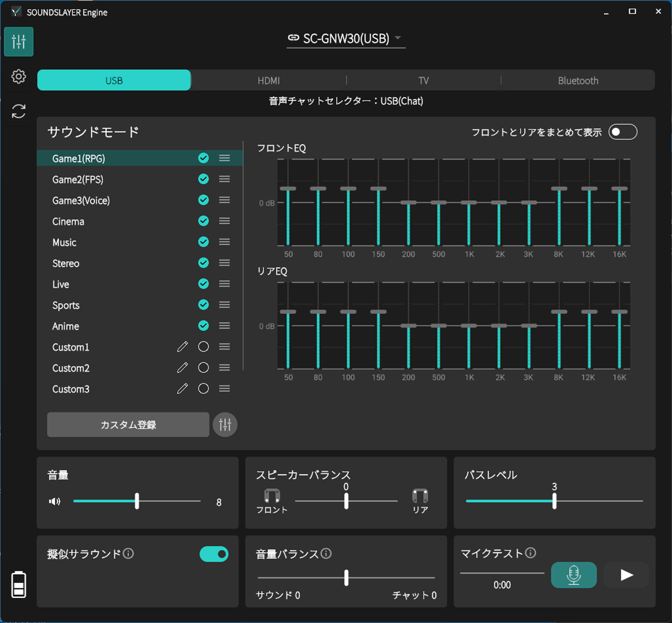Click the フロント headphone icon in スピーカーバランス

[271, 497]
